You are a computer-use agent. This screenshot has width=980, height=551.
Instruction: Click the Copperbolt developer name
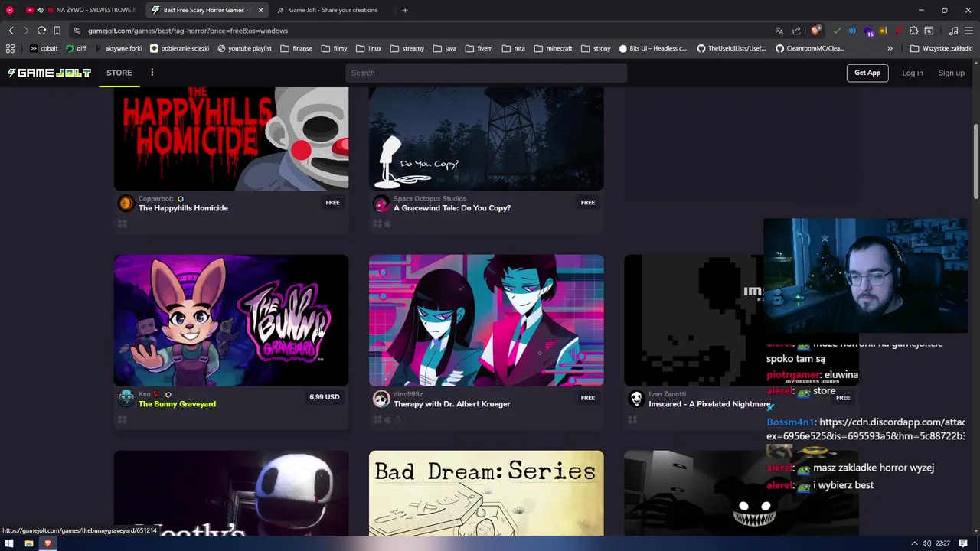[155, 199]
